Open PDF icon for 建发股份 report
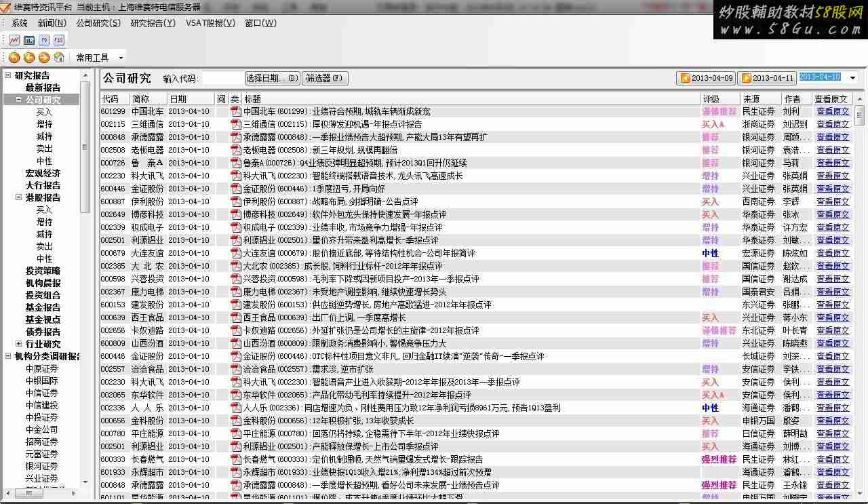 click(236, 305)
